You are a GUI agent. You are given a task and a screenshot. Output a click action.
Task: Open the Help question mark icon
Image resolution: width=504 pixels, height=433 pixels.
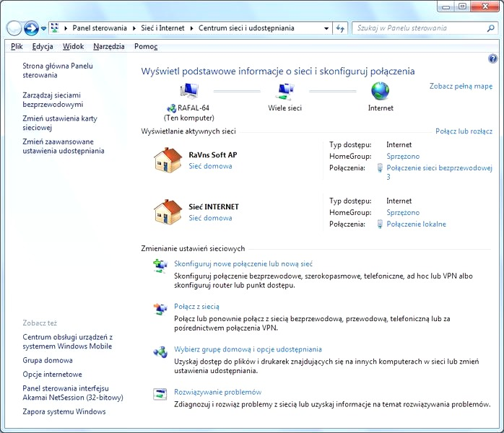[492, 58]
